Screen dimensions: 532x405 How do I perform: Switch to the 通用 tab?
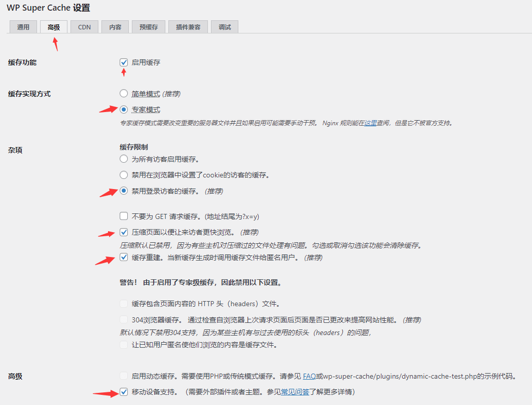(x=23, y=27)
